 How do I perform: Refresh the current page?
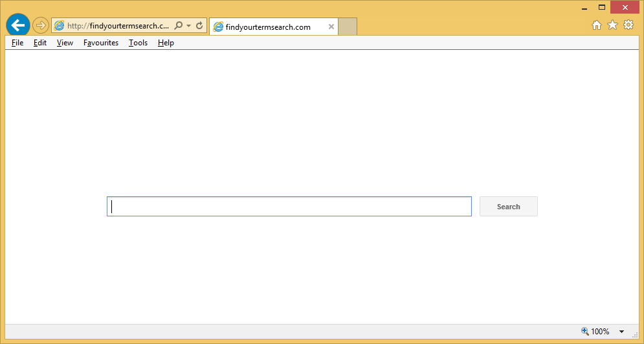(x=199, y=26)
